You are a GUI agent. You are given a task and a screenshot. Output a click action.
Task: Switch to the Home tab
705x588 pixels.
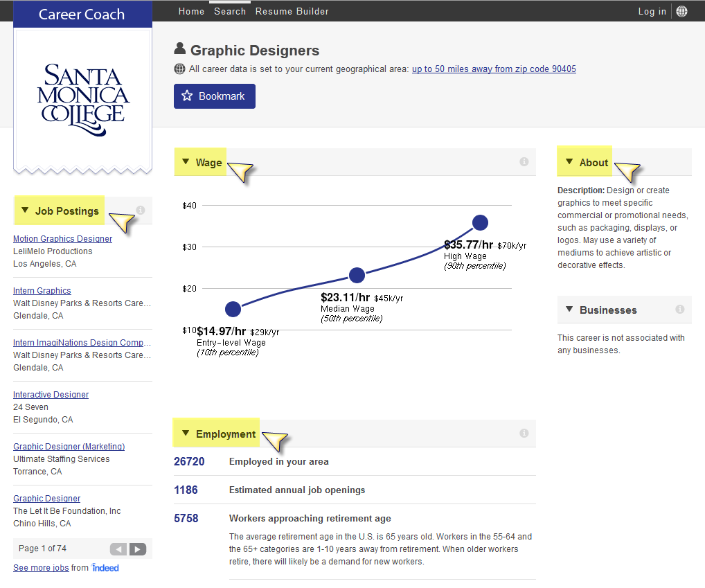pyautogui.click(x=191, y=11)
